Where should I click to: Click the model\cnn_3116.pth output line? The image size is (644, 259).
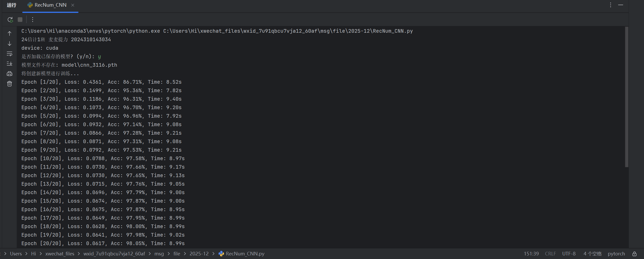pos(69,65)
